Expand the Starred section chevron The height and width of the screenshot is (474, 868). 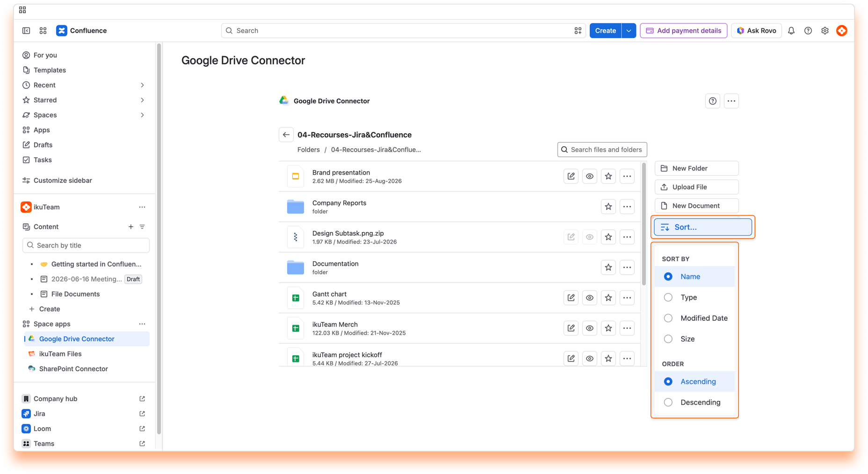pyautogui.click(x=142, y=100)
